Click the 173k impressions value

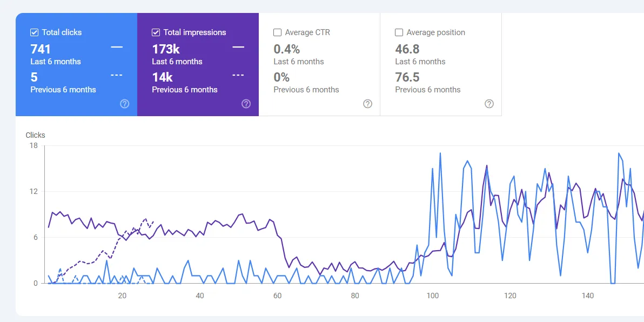(166, 49)
